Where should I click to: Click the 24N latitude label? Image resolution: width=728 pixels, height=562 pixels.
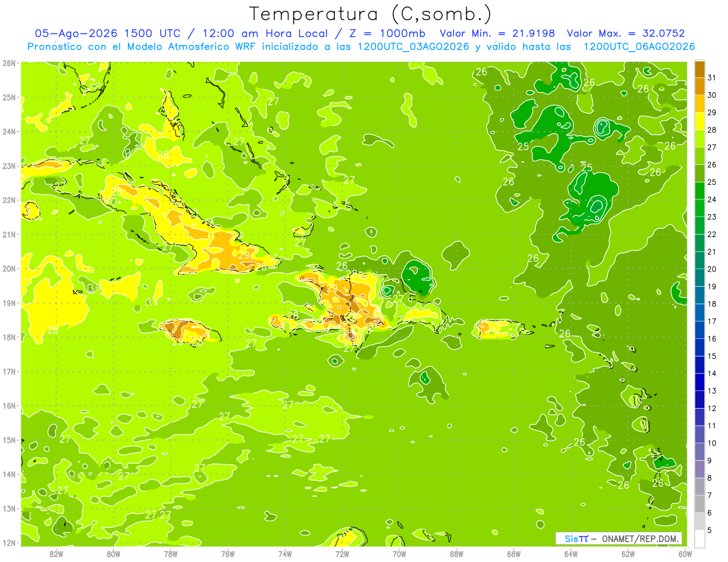[x=9, y=132]
